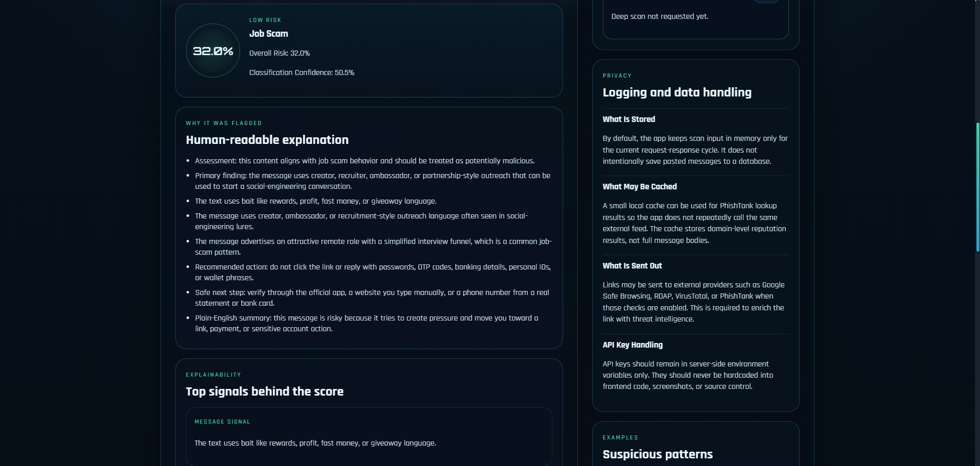Click the Logging and data handling heading
The width and height of the screenshot is (980, 466).
click(677, 92)
